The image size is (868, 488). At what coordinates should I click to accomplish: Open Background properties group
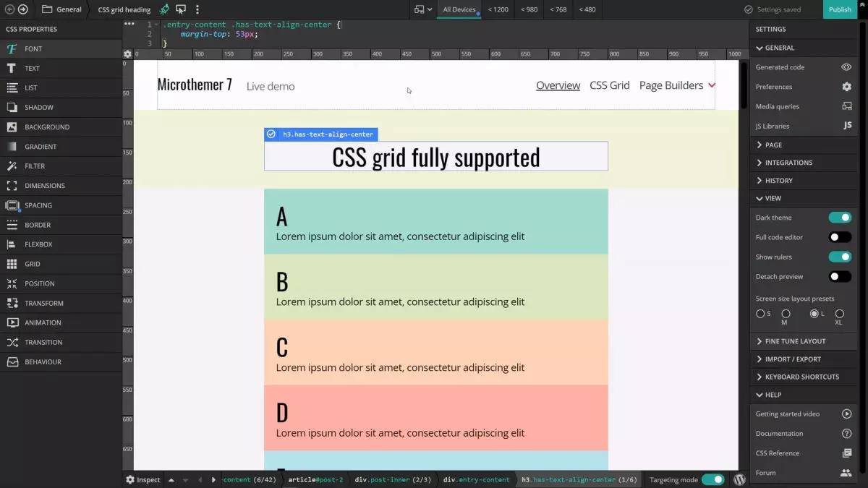(61, 127)
